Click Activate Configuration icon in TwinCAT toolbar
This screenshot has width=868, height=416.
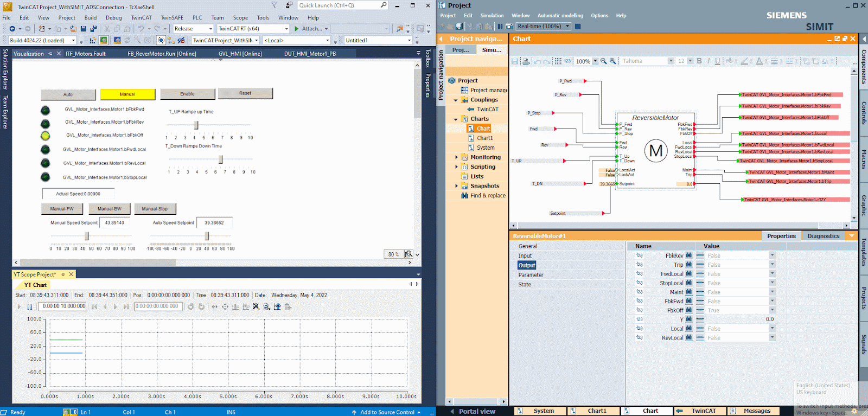[x=92, y=40]
